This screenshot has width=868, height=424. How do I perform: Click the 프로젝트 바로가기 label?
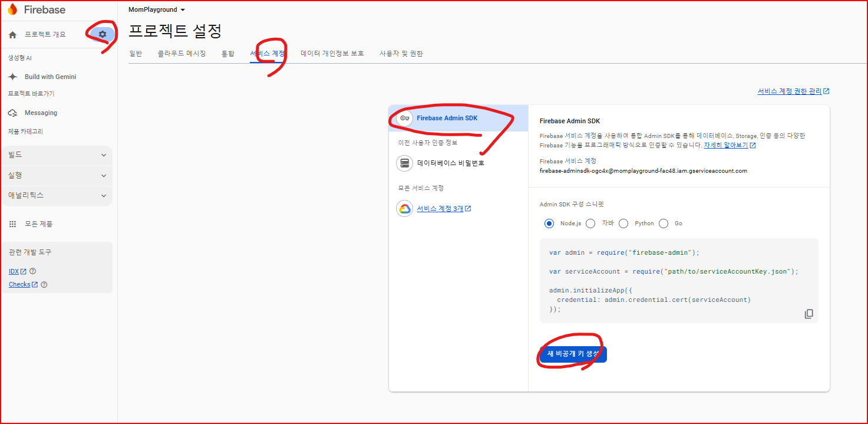[31, 94]
